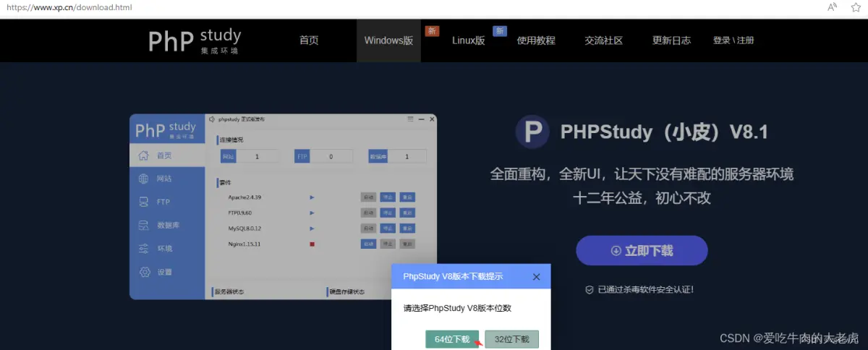
Task: Click the 立即下载 button
Action: click(642, 250)
